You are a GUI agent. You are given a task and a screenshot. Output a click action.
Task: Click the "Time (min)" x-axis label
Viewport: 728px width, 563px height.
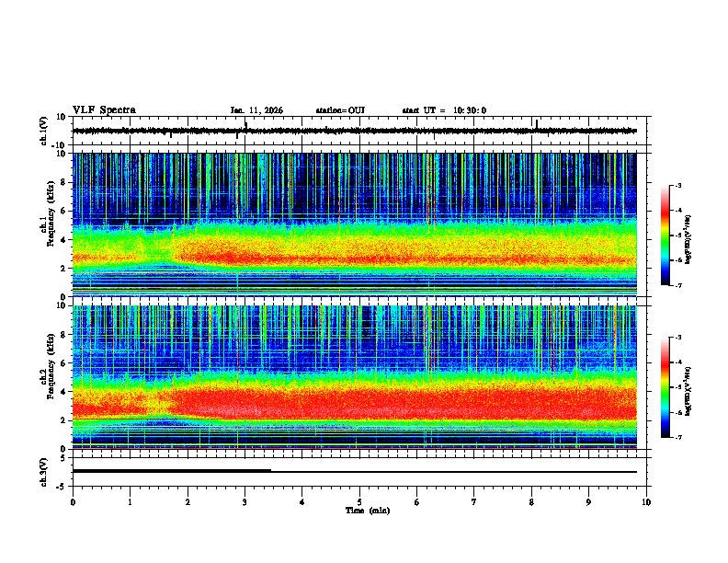click(368, 511)
